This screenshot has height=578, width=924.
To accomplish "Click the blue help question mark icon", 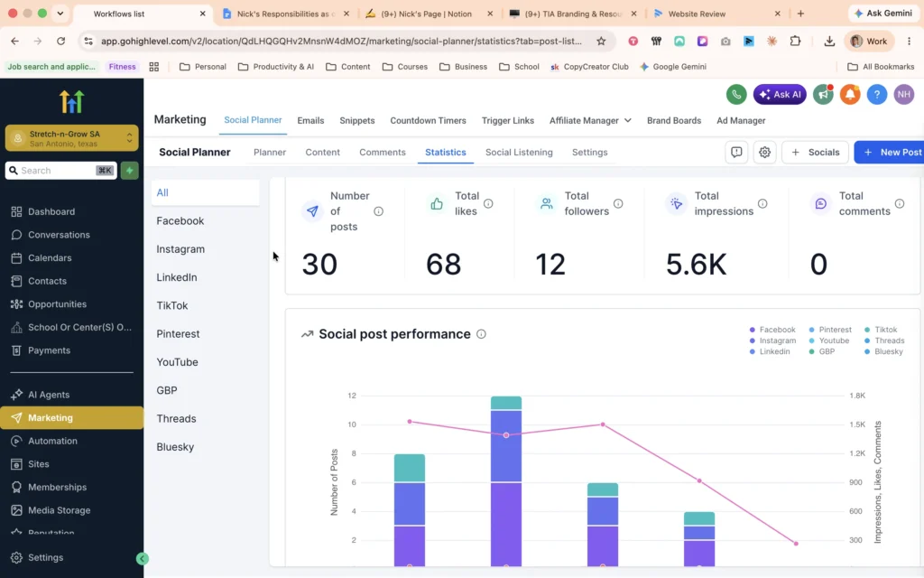I will [877, 94].
